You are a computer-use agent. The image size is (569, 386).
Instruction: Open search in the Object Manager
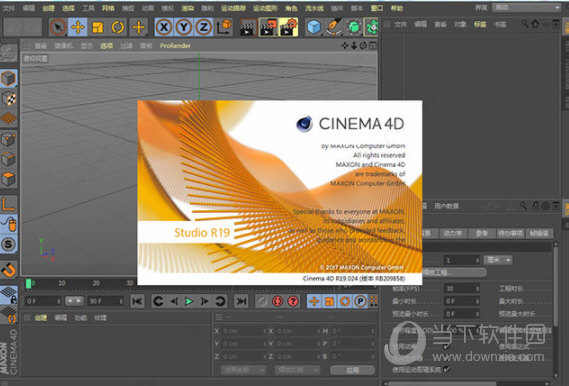point(525,24)
